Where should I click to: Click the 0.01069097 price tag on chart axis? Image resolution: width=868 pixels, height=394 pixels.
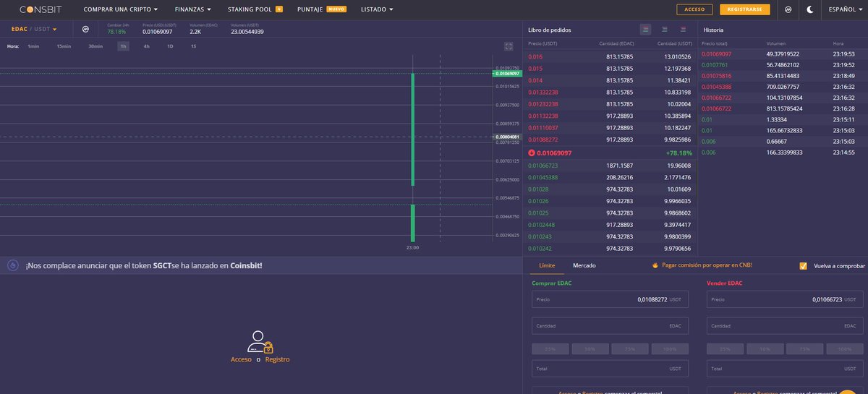pos(508,74)
